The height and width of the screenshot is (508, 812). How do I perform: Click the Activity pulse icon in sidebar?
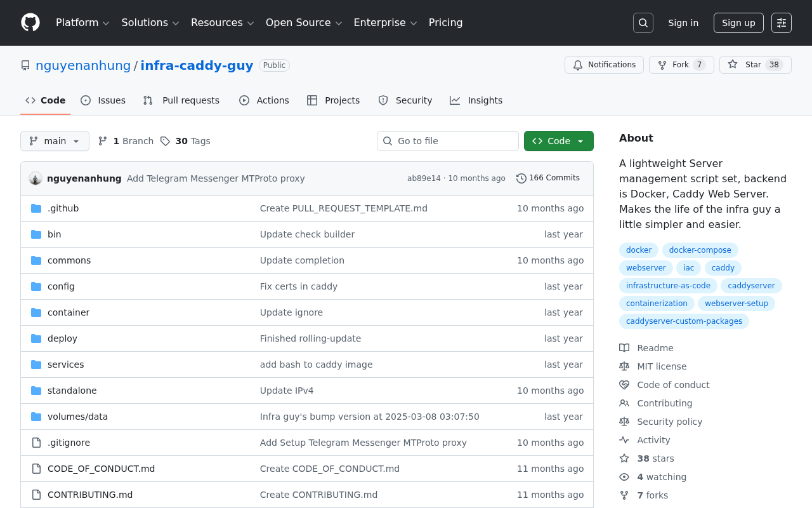pos(624,439)
